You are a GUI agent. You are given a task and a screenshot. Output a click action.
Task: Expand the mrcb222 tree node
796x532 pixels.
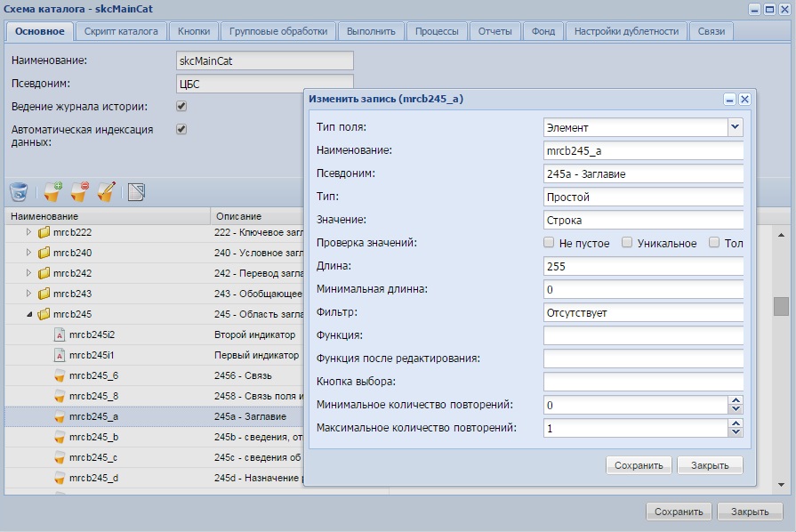click(x=28, y=232)
